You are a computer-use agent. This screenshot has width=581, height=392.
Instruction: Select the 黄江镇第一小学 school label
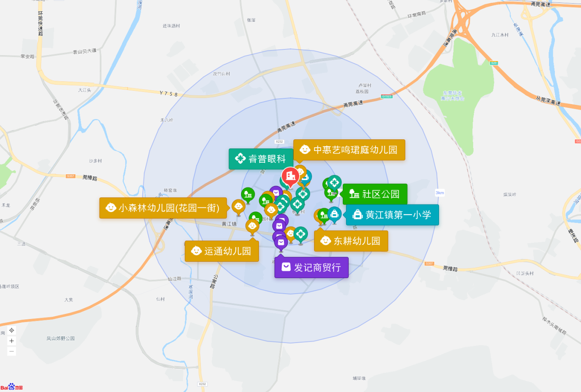[x=392, y=215]
